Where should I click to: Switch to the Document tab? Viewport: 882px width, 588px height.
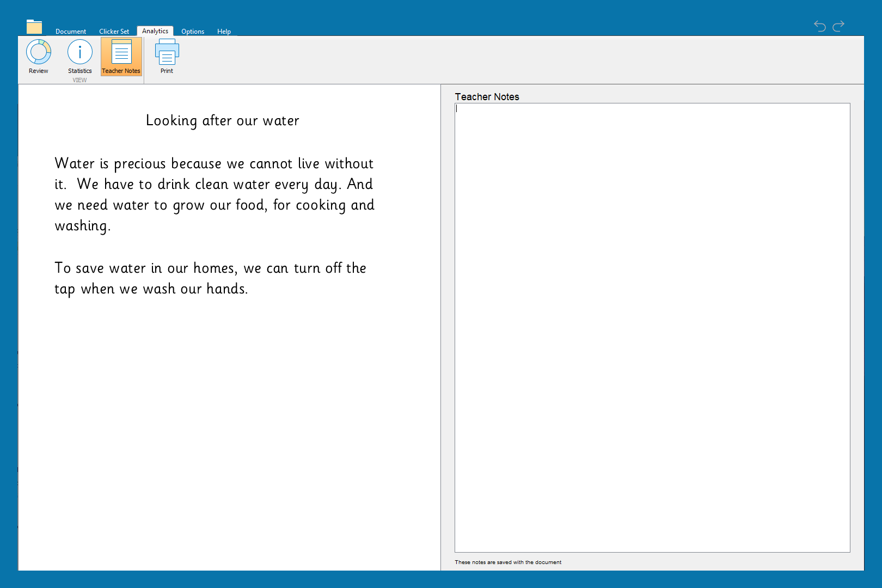click(x=71, y=32)
